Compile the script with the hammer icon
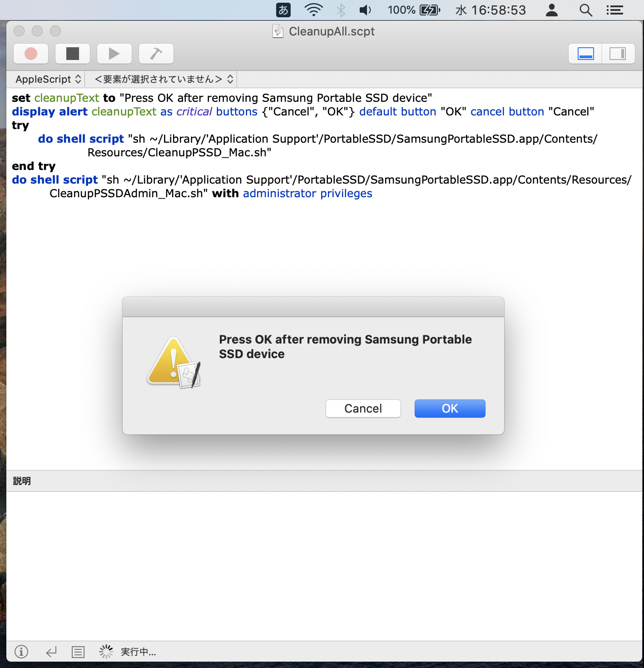This screenshot has height=668, width=644. point(156,54)
